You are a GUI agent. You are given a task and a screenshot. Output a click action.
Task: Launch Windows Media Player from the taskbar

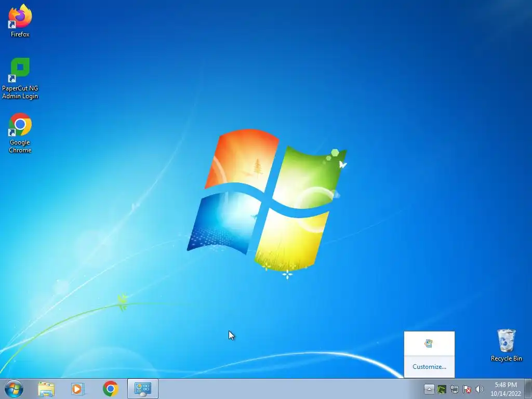pyautogui.click(x=78, y=389)
